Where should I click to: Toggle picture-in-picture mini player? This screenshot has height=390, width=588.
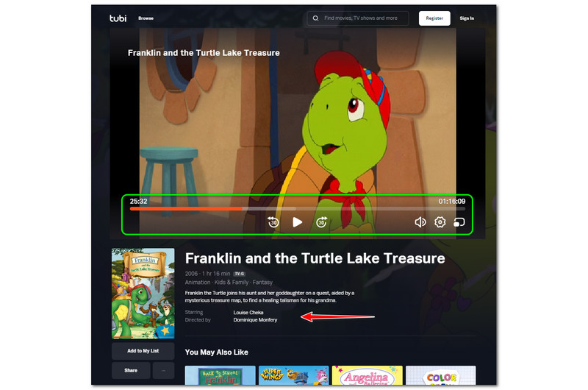click(459, 222)
